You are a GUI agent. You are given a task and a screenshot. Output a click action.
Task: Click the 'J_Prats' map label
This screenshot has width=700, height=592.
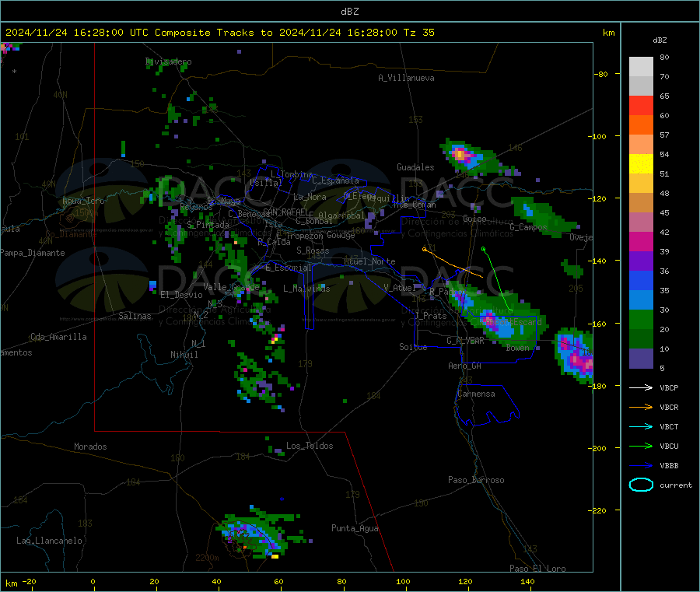pyautogui.click(x=431, y=316)
